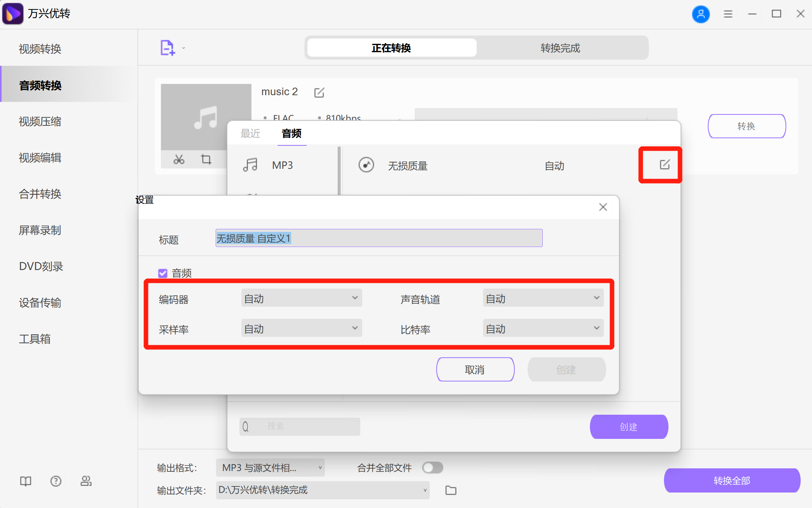Uncheck the 音频 checkbox in the settings dialog

(162, 273)
